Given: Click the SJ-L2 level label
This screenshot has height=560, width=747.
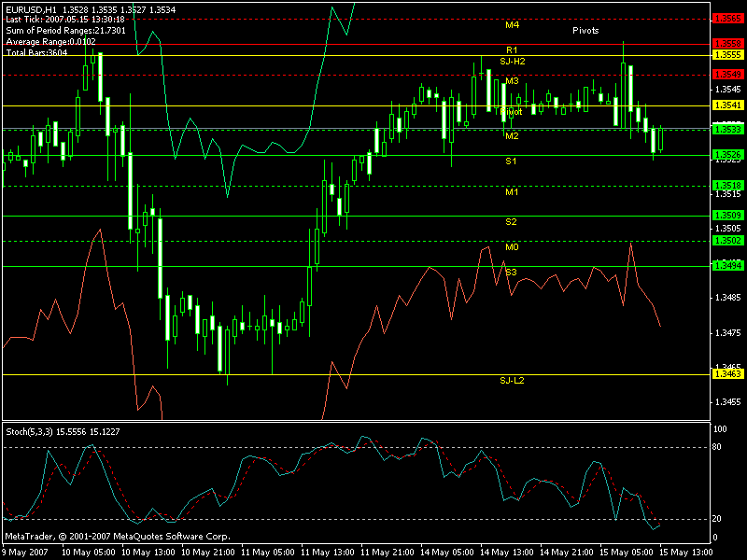Looking at the screenshot, I should 513,381.
